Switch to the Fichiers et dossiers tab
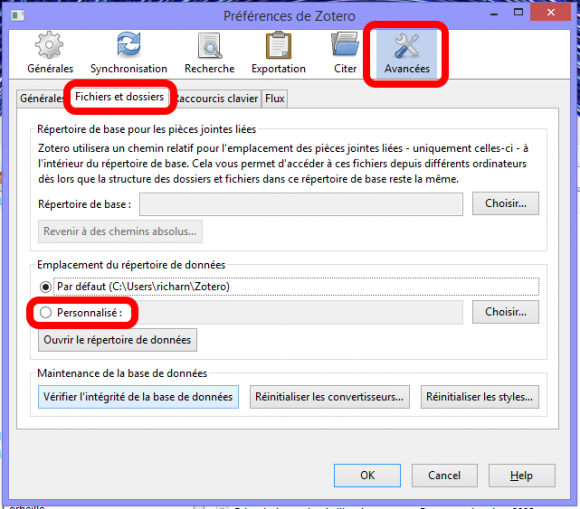 pos(119,97)
